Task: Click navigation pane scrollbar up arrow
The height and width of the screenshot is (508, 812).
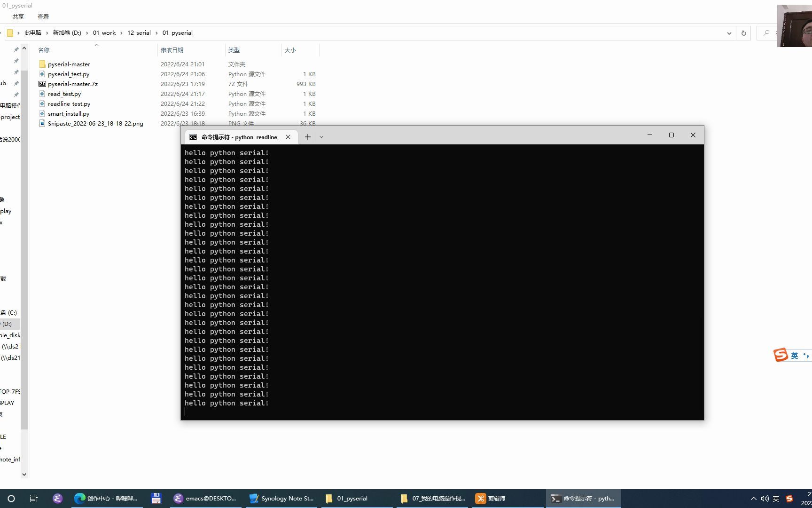Action: click(24, 48)
